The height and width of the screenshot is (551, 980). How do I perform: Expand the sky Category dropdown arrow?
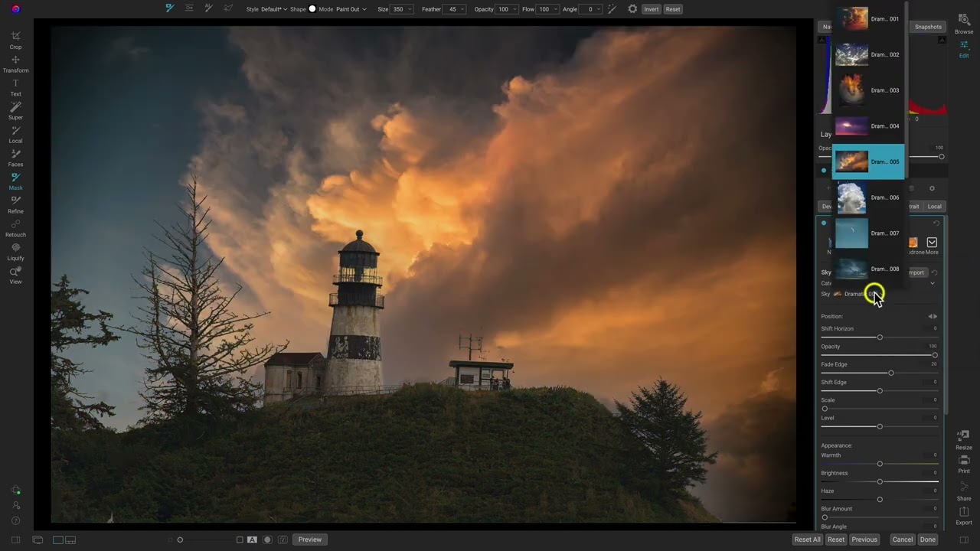932,284
